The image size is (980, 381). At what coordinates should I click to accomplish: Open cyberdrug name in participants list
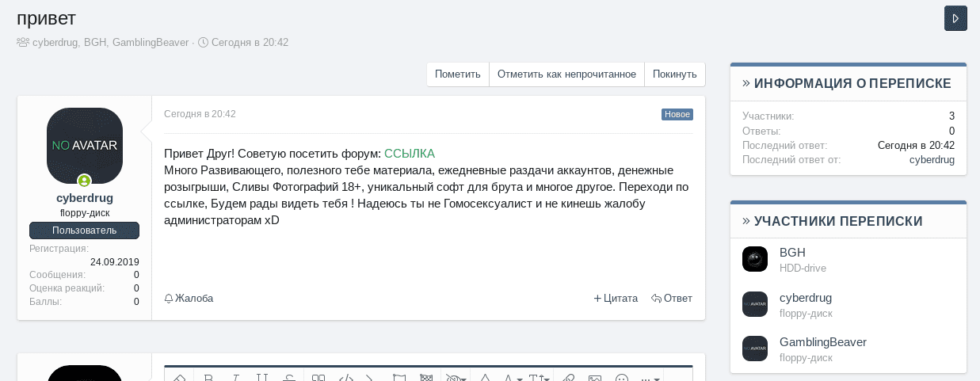pos(806,298)
